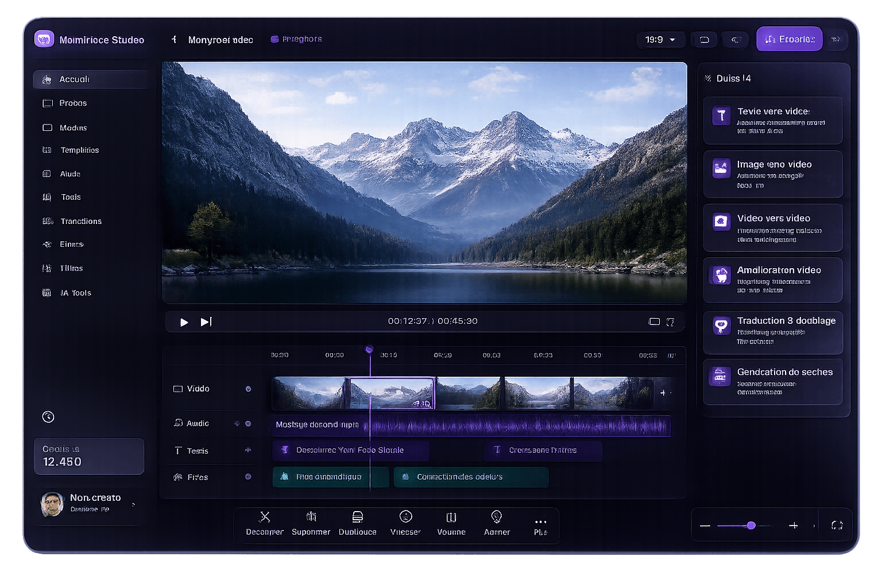
Task: Click the undo arrow button in header
Action: [x=736, y=40]
